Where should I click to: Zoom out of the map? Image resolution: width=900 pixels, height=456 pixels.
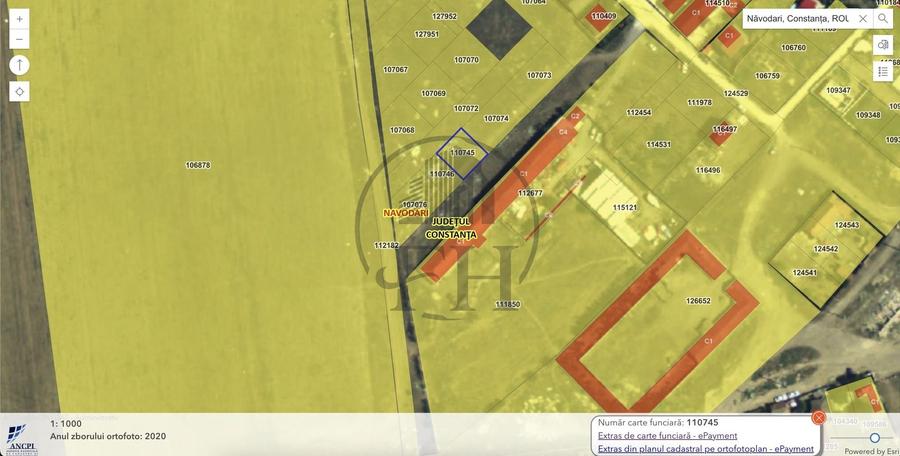pyautogui.click(x=20, y=40)
